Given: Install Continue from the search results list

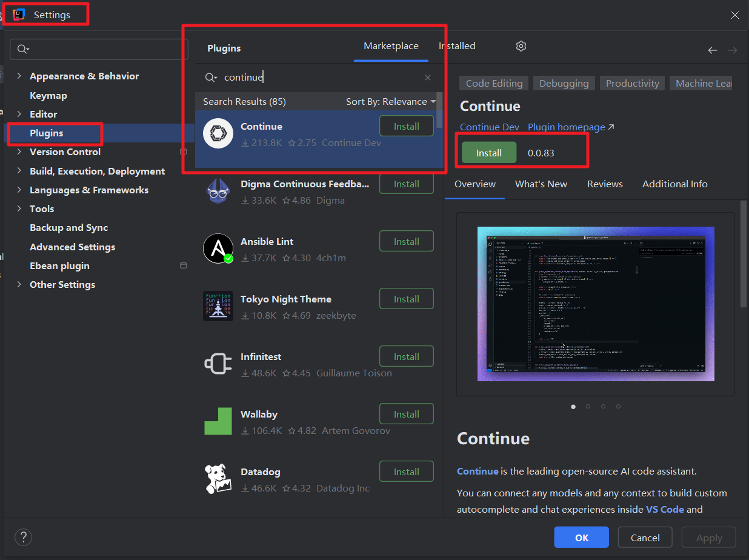Looking at the screenshot, I should coord(407,127).
